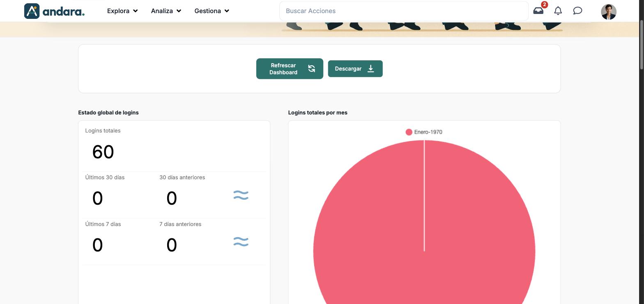This screenshot has width=644, height=304.
Task: Click the refresh arrows icon
Action: click(x=311, y=69)
